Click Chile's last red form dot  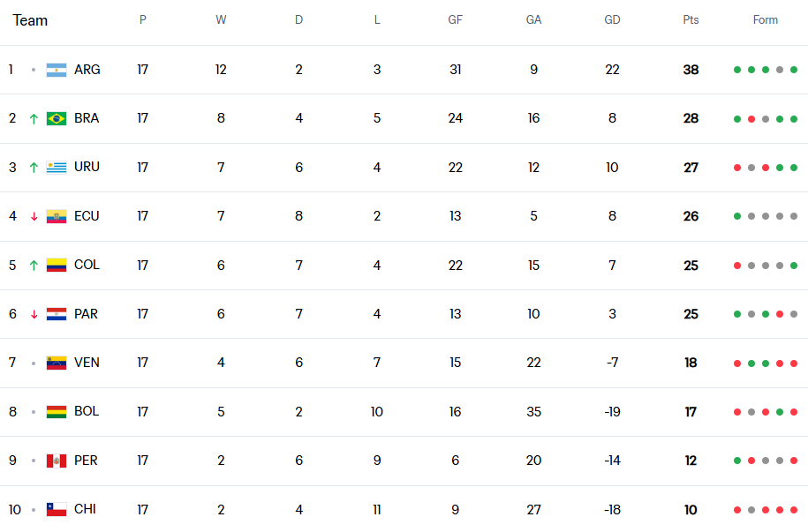794,509
